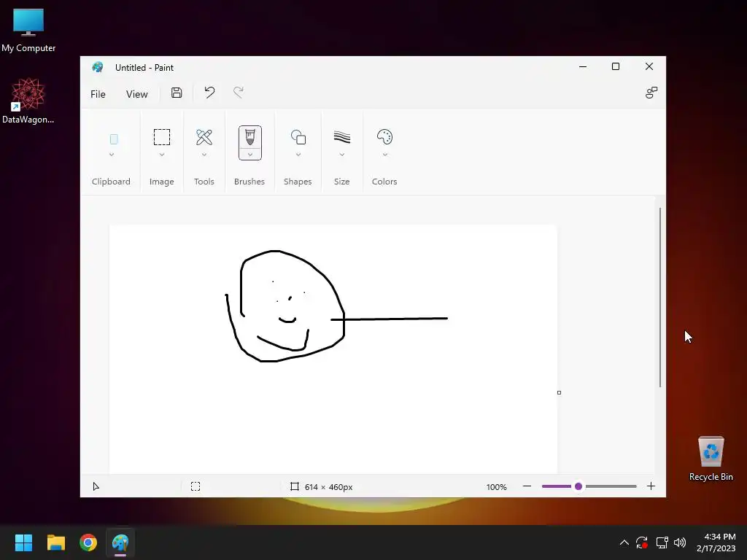Select the DataWagon desktop shortcut

(28, 101)
